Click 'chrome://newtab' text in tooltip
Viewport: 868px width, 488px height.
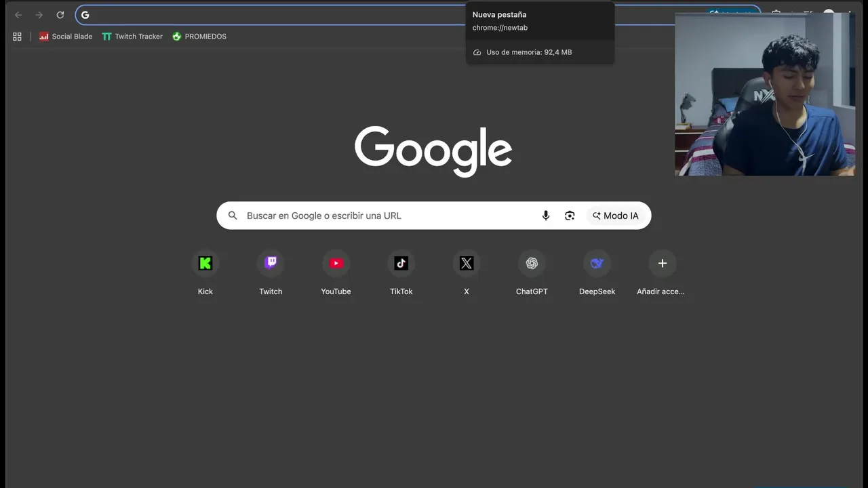(x=500, y=28)
